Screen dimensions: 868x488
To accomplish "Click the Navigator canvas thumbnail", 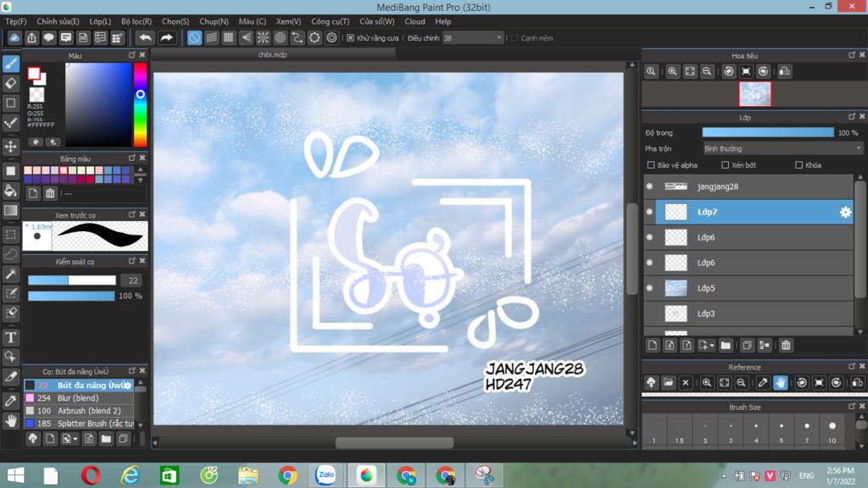I will (x=754, y=94).
